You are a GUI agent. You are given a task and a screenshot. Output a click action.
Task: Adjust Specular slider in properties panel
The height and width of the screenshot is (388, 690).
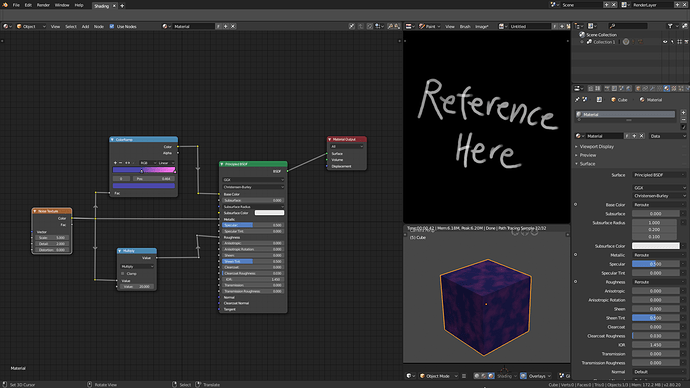656,264
